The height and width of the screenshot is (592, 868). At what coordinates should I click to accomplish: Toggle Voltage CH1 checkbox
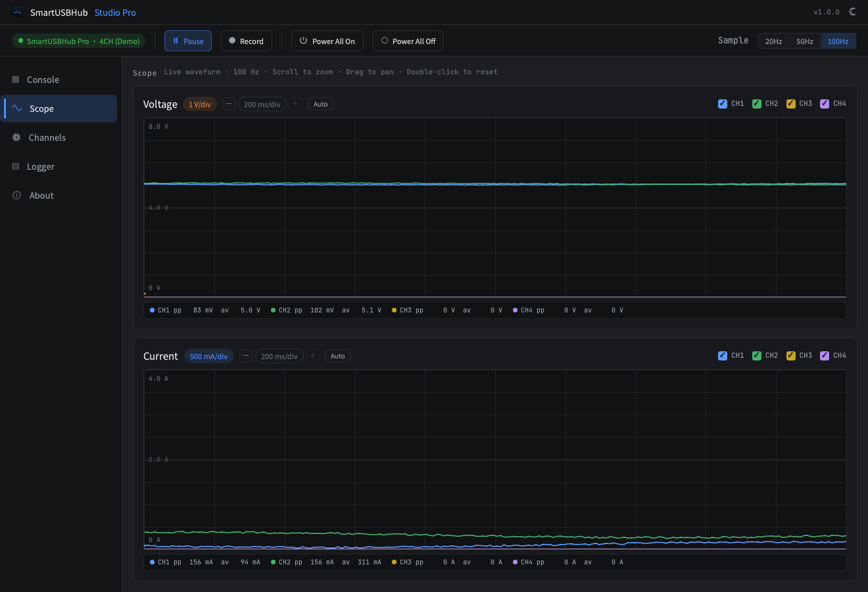(x=723, y=103)
